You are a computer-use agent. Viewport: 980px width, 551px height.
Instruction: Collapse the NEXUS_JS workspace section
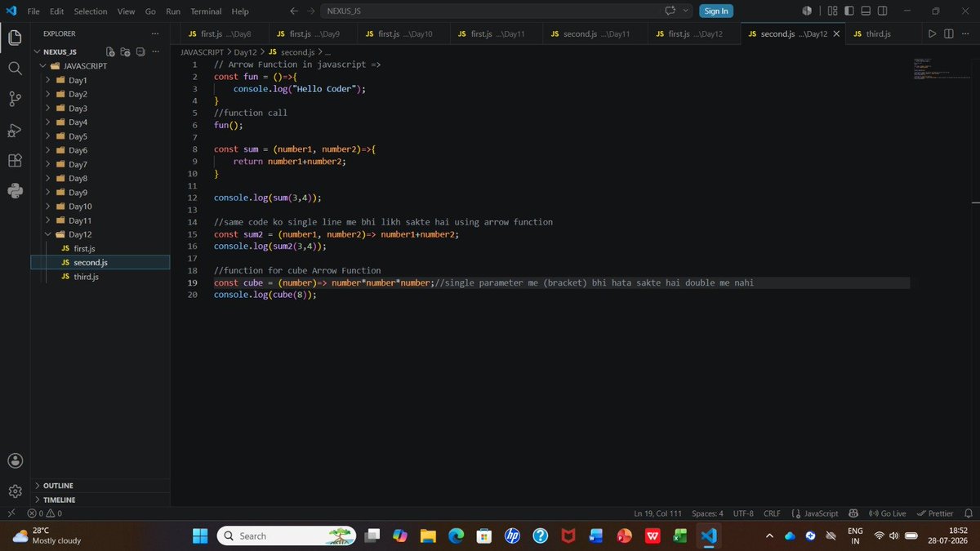(x=61, y=51)
